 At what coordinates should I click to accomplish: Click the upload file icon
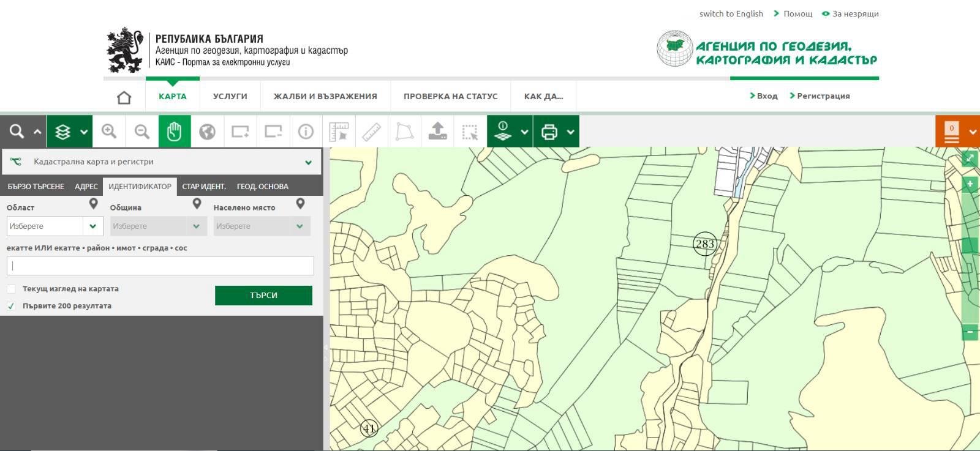(x=437, y=132)
